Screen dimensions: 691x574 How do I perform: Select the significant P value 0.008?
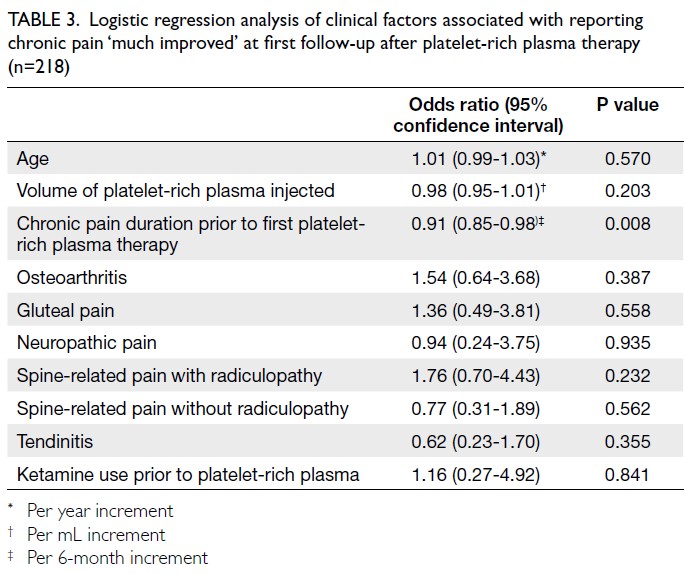pos(628,224)
